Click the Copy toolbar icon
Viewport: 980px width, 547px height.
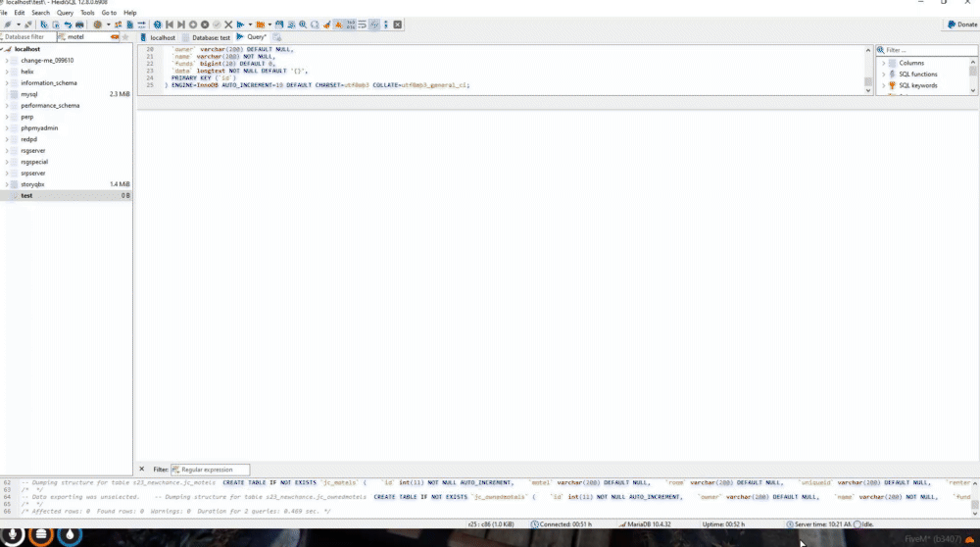click(x=44, y=25)
